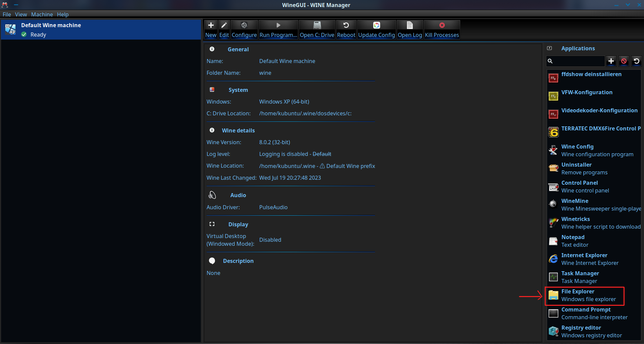Click the Notepad icon
Image resolution: width=644 pixels, height=344 pixels.
[553, 241]
